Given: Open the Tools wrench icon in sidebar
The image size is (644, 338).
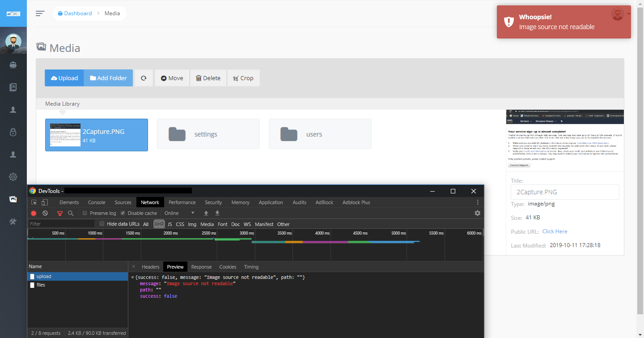Looking at the screenshot, I should point(13,222).
